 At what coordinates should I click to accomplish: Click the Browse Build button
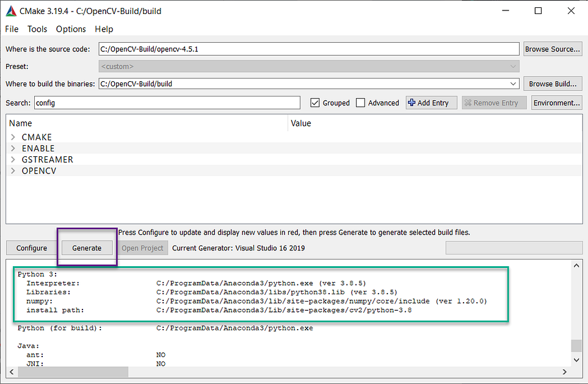[553, 84]
